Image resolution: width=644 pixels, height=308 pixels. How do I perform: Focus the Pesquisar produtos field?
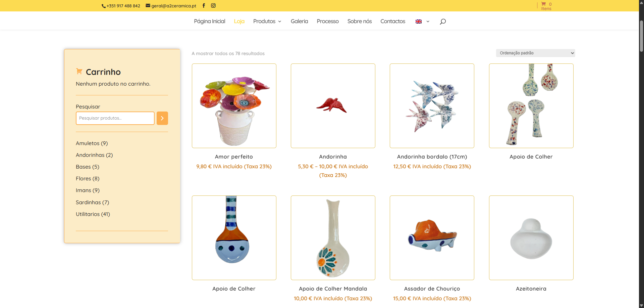(115, 118)
